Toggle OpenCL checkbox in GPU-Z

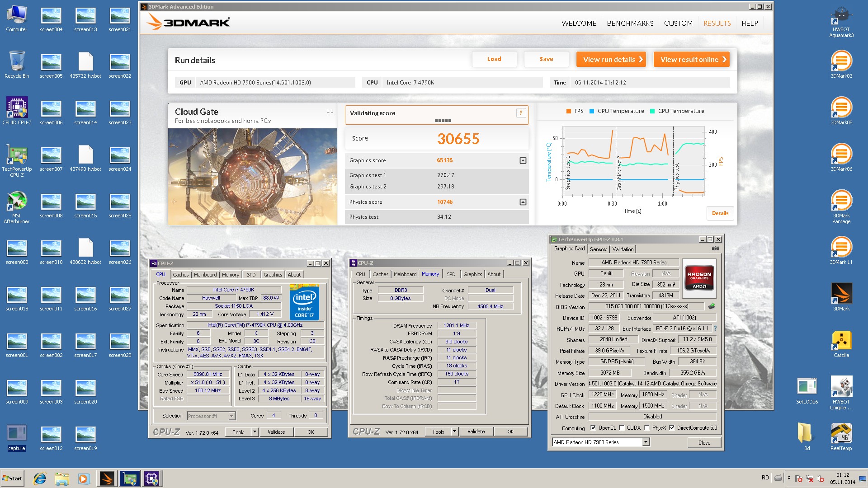click(x=593, y=428)
